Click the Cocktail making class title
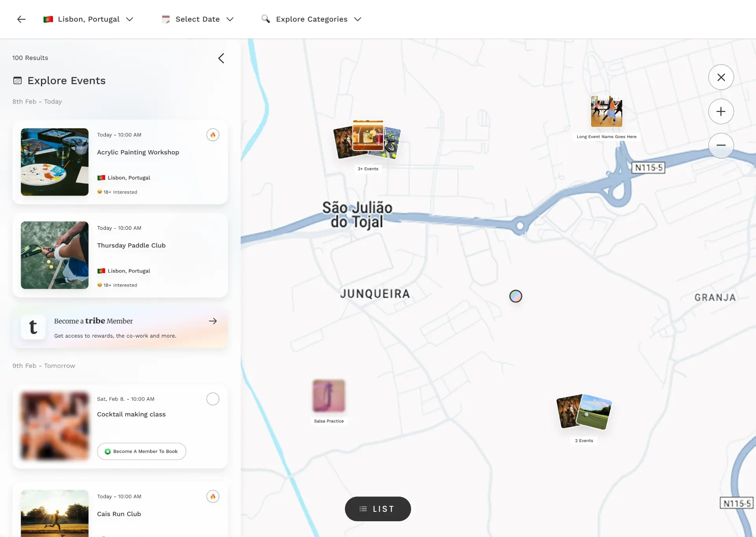756x537 pixels. tap(132, 414)
